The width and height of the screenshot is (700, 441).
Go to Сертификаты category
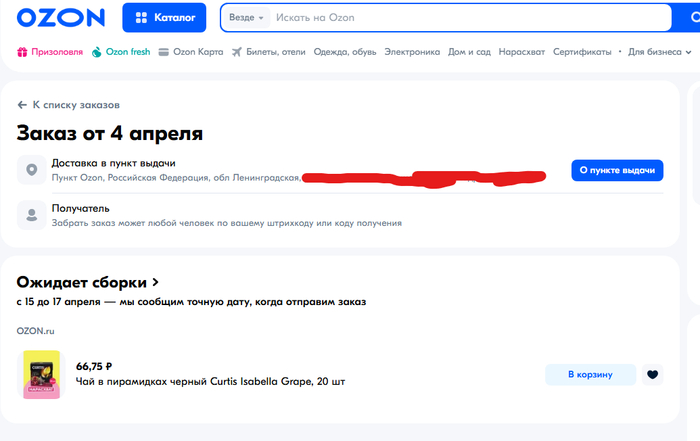click(582, 52)
